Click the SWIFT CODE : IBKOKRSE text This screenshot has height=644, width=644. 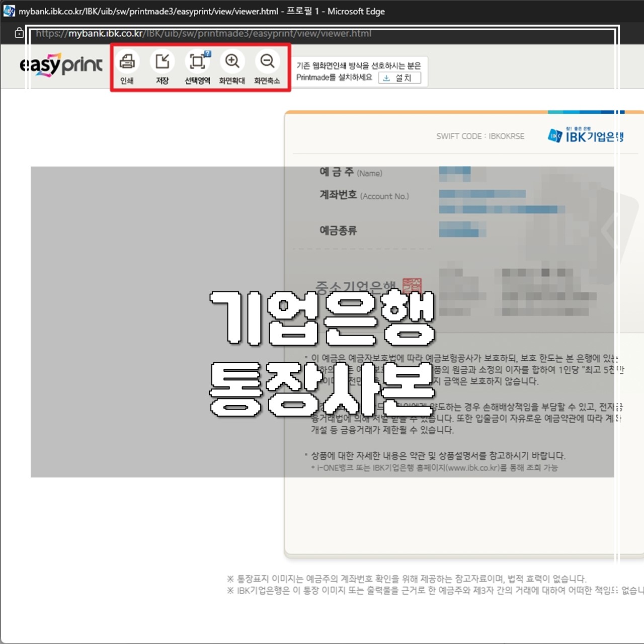[480, 136]
